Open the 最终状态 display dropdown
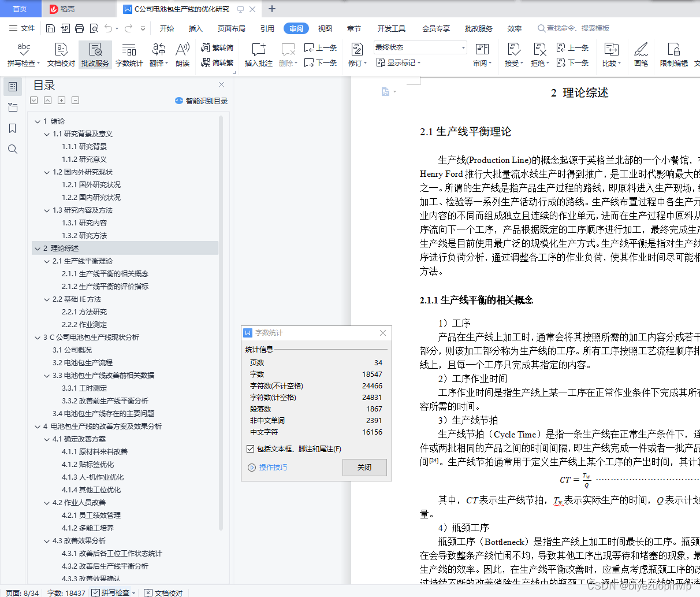700x597 pixels. [420, 47]
